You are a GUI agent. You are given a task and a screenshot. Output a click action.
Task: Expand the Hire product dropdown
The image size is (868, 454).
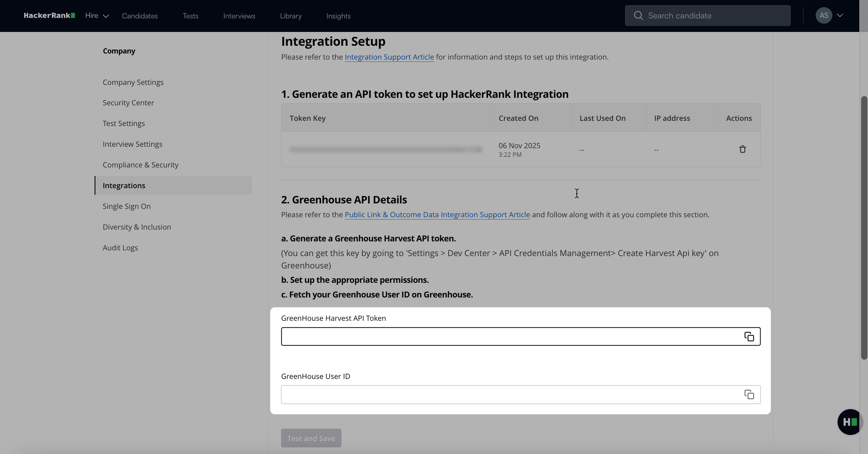97,16
